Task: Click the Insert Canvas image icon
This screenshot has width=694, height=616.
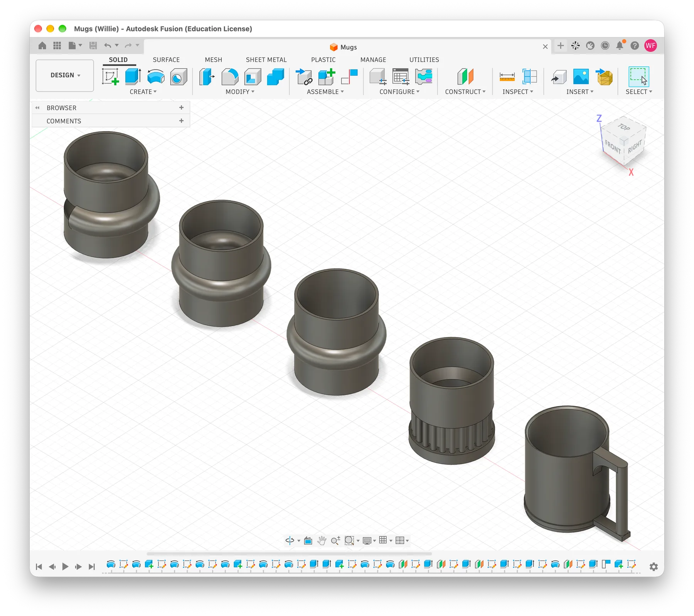Action: [x=581, y=76]
